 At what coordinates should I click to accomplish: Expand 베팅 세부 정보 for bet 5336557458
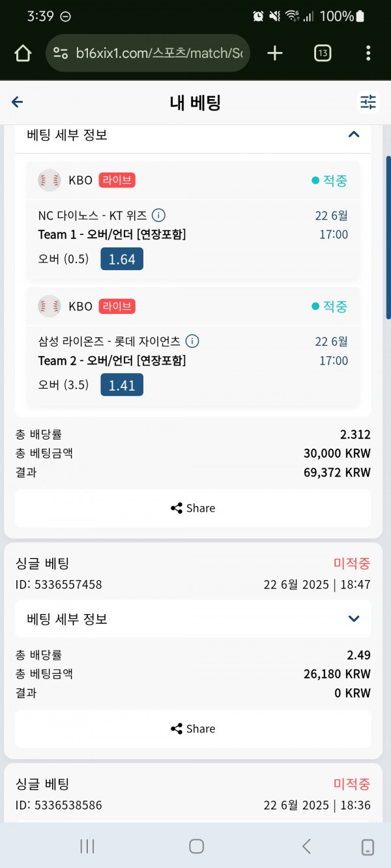(x=193, y=619)
